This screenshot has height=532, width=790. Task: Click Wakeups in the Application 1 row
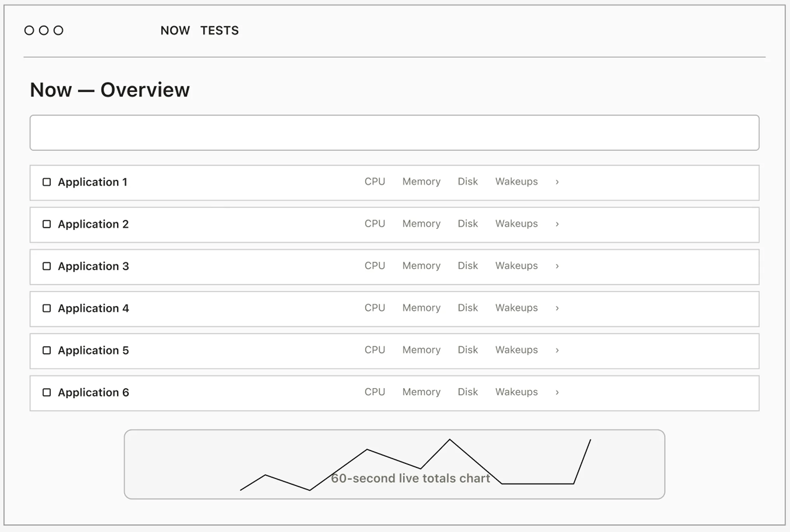(x=517, y=182)
